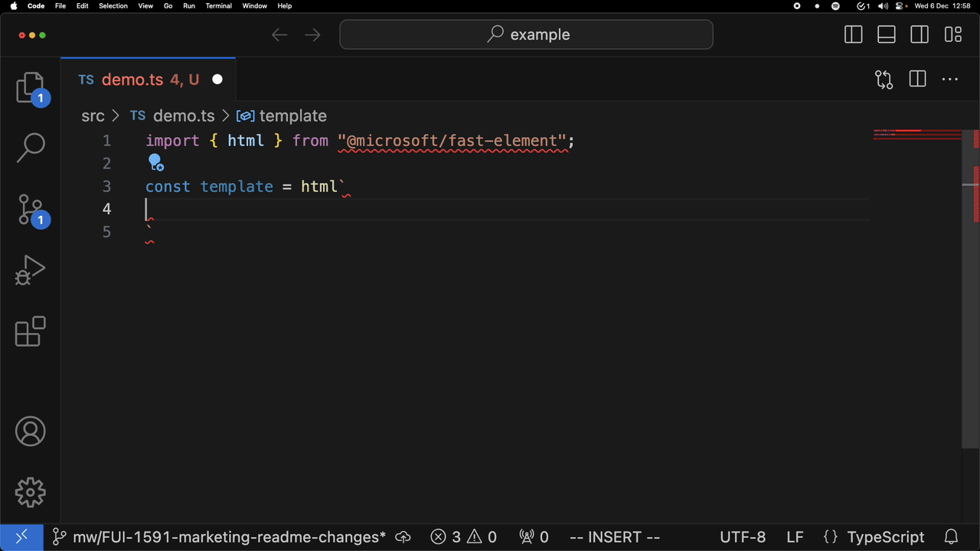Open the editor More Actions menu
This screenshot has height=551, width=980.
tap(950, 80)
